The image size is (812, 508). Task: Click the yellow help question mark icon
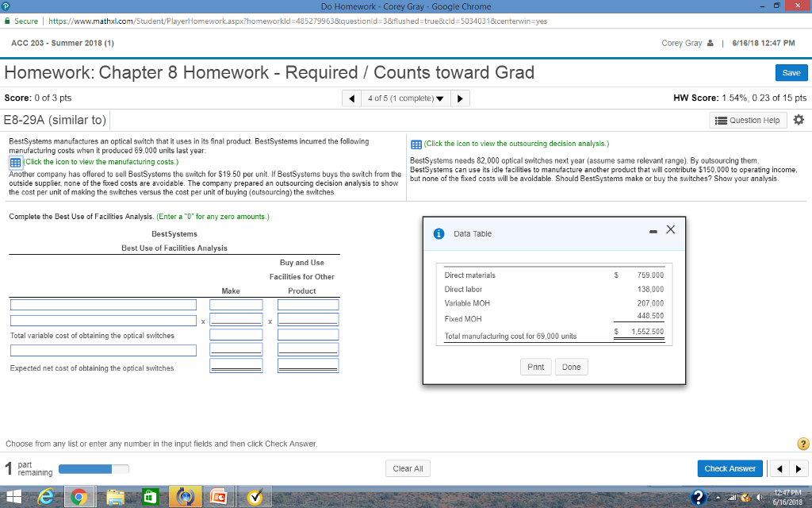pos(802,444)
